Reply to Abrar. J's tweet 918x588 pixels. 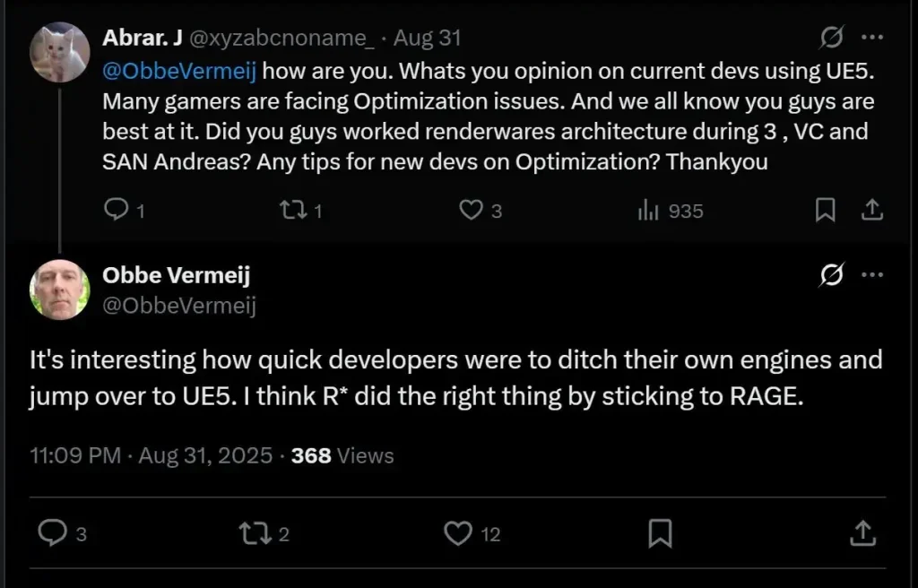click(x=118, y=211)
